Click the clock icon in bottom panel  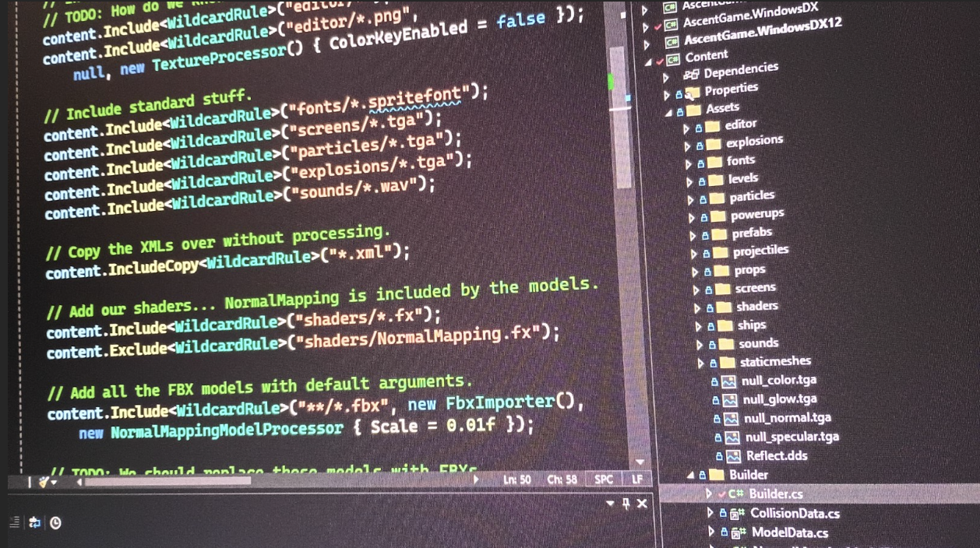point(55,523)
